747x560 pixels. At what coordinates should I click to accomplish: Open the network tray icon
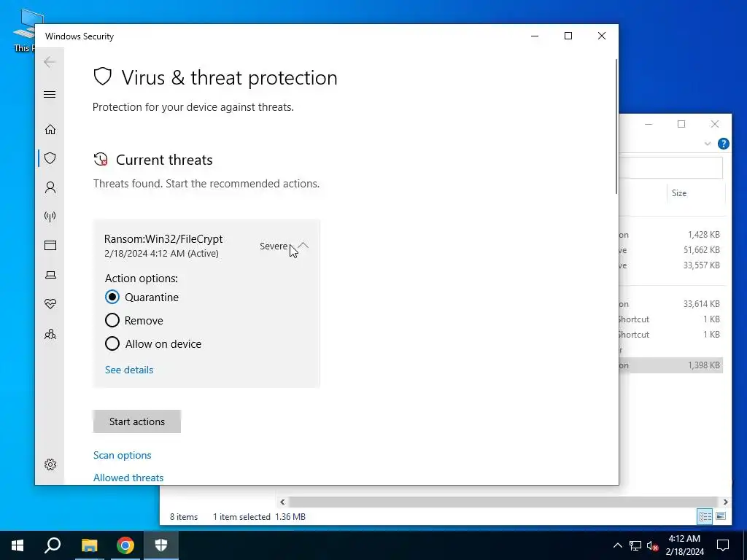pyautogui.click(x=635, y=545)
